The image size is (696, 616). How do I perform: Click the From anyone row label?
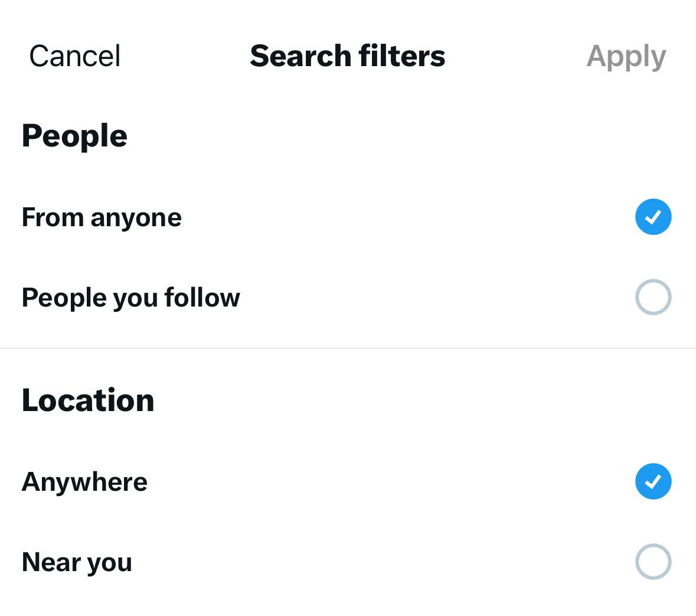click(102, 217)
